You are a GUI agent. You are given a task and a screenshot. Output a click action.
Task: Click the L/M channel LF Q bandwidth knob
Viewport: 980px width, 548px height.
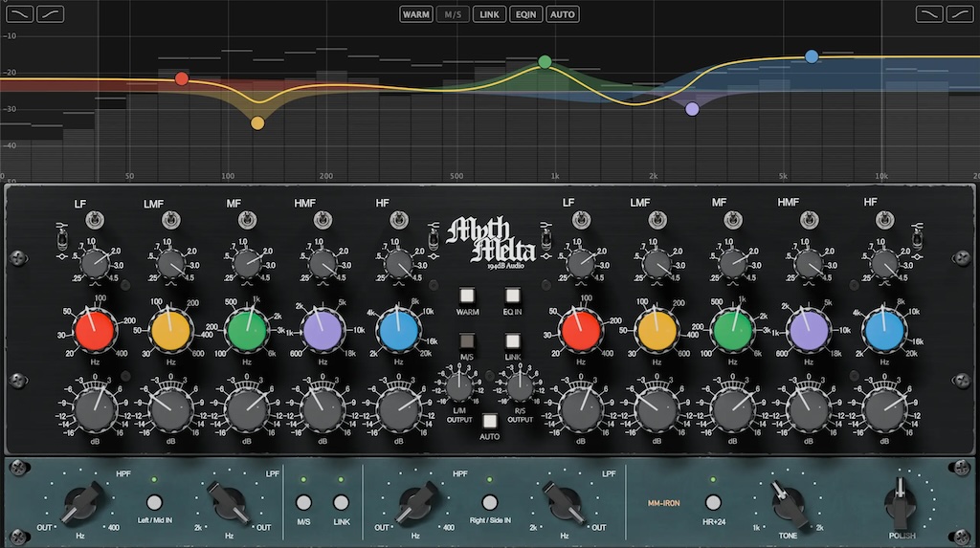[x=95, y=264]
